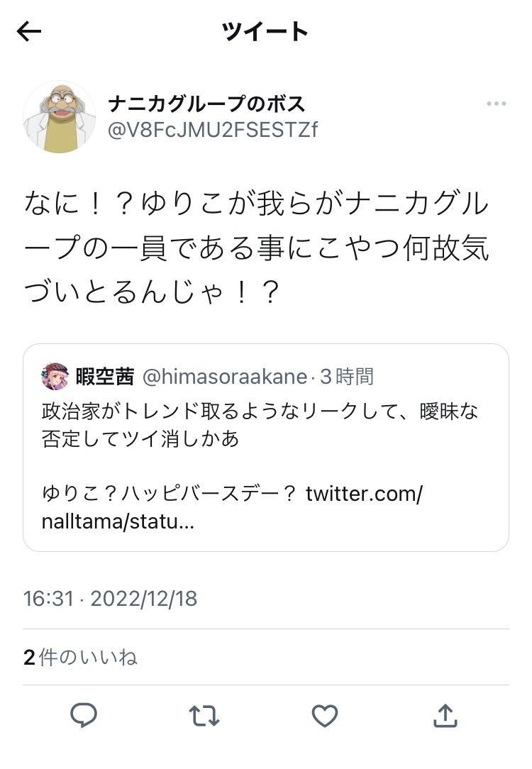Tap the retweet arrows icon
The width and height of the screenshot is (532, 769).
click(x=204, y=716)
